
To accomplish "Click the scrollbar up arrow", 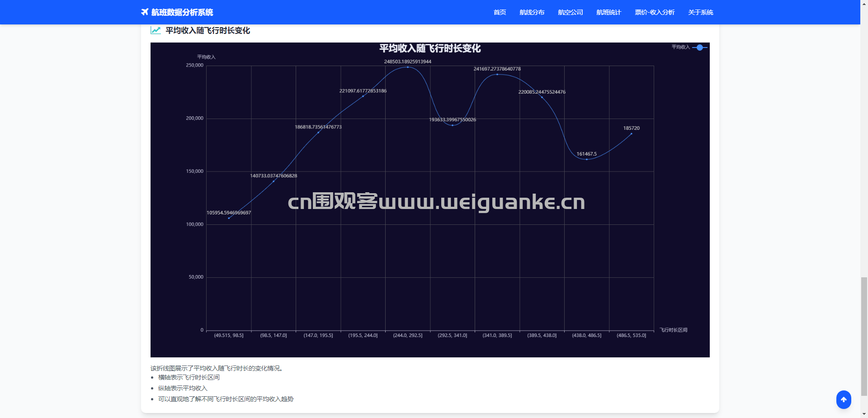I will 864,4.
